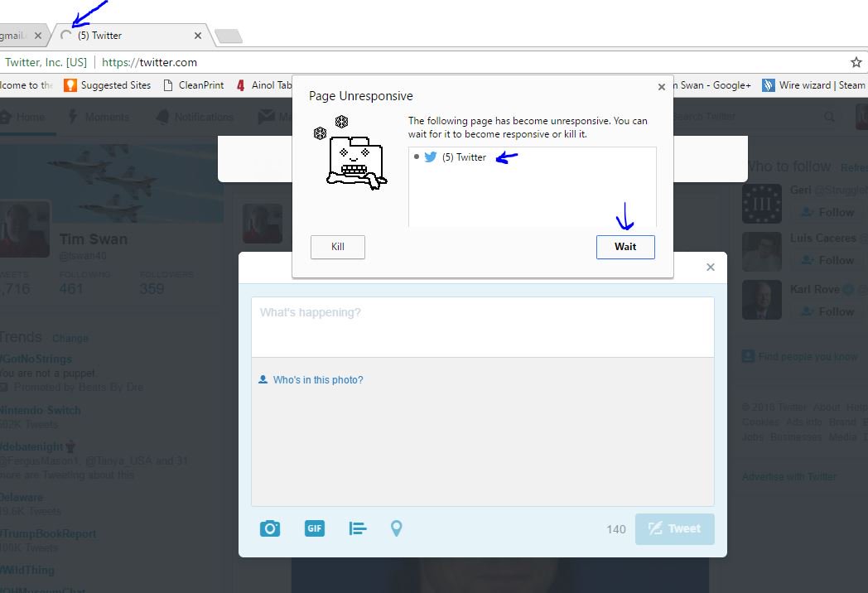Image resolution: width=868 pixels, height=593 pixels.
Task: Open Twitter Notifications tab
Action: [x=195, y=117]
